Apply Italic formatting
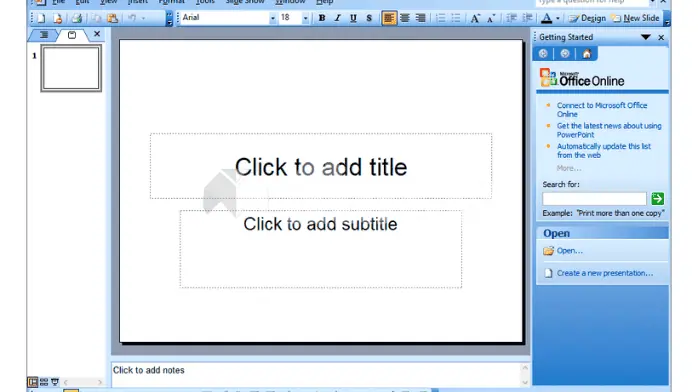Viewport: 698px width, 392px height. click(x=337, y=18)
